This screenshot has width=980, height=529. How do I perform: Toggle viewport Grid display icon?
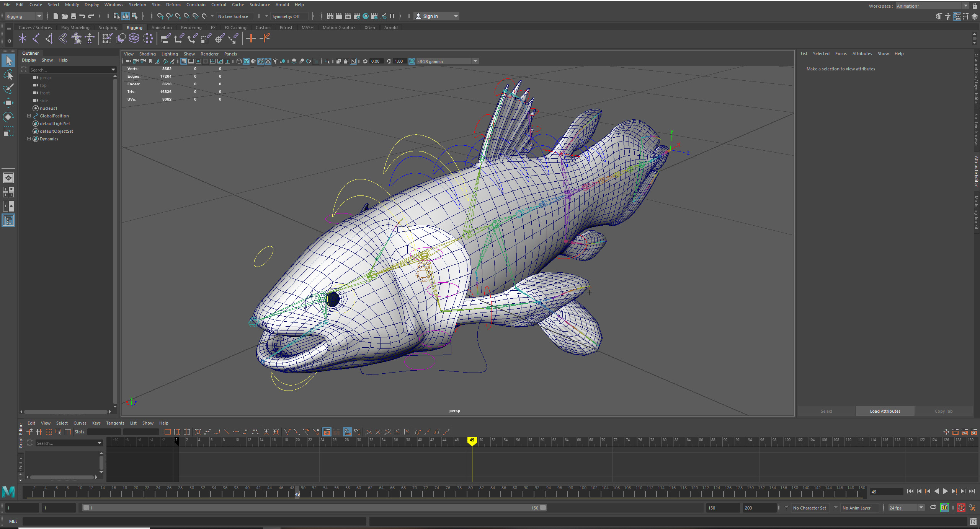click(x=184, y=61)
